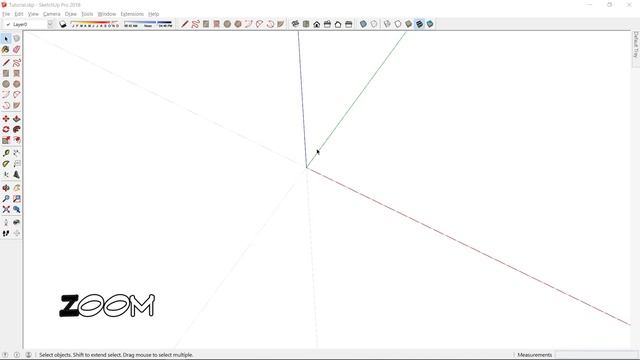Enable Shaded With Textures face style
640x360 pixels.
click(x=419, y=24)
